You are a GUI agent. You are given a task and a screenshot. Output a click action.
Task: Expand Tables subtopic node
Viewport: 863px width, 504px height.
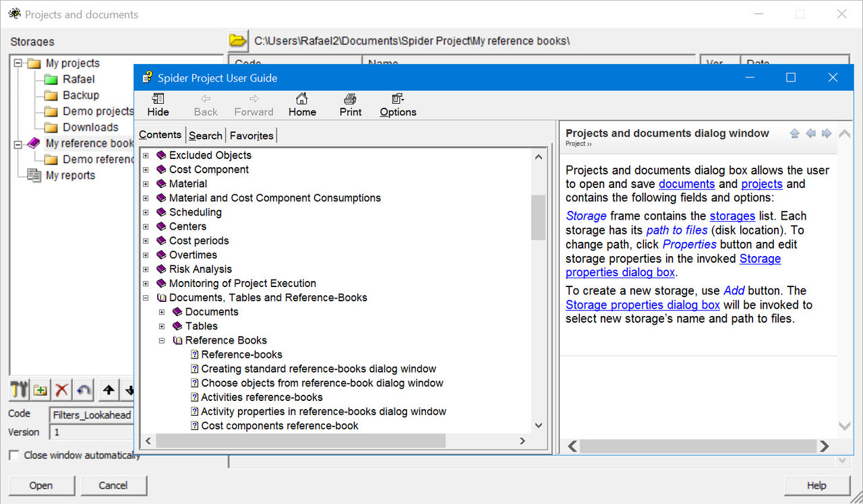[x=162, y=325]
